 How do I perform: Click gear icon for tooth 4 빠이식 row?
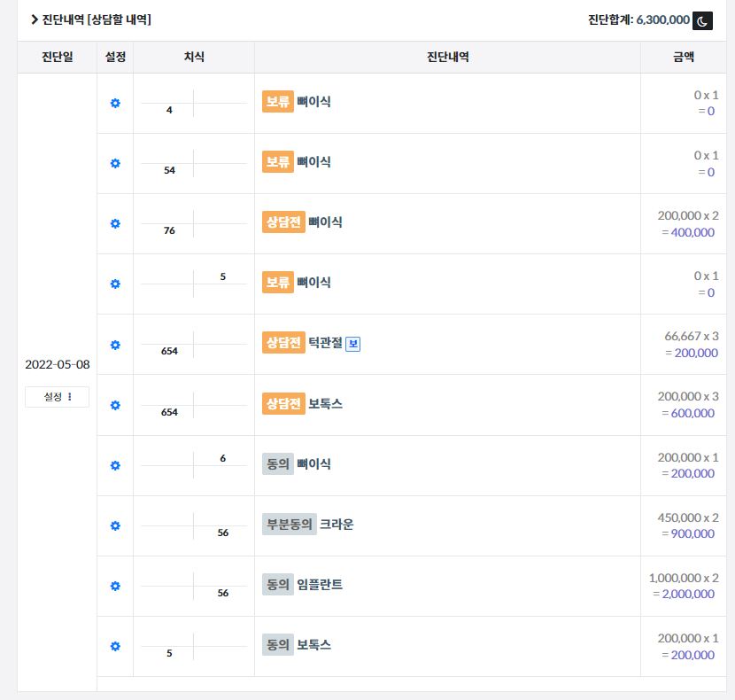pyautogui.click(x=115, y=103)
